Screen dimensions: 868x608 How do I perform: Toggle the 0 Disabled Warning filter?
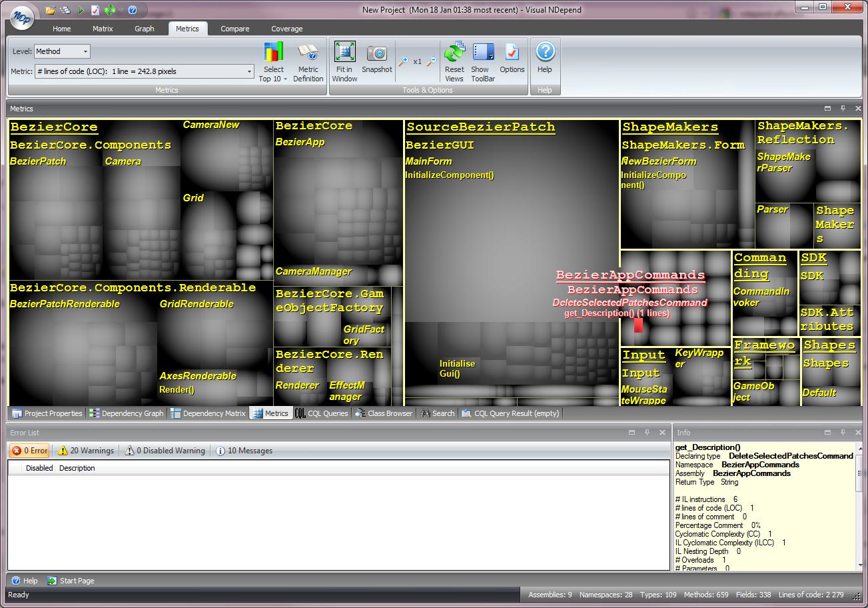point(164,450)
